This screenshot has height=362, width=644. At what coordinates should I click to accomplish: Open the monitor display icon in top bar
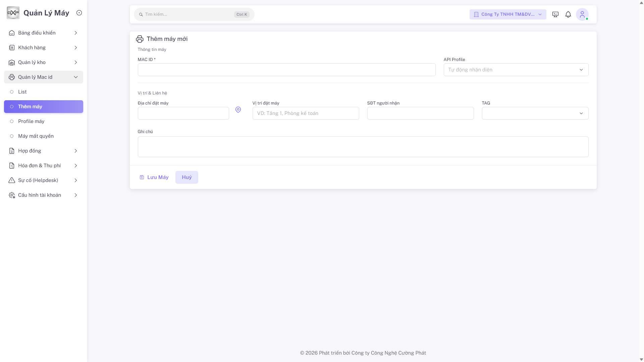[x=555, y=14]
